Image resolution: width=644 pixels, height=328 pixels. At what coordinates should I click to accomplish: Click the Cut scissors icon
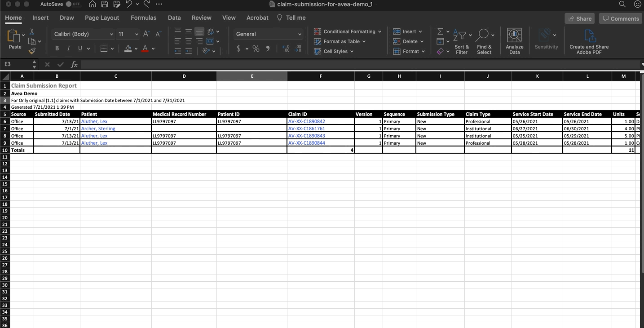(32, 32)
